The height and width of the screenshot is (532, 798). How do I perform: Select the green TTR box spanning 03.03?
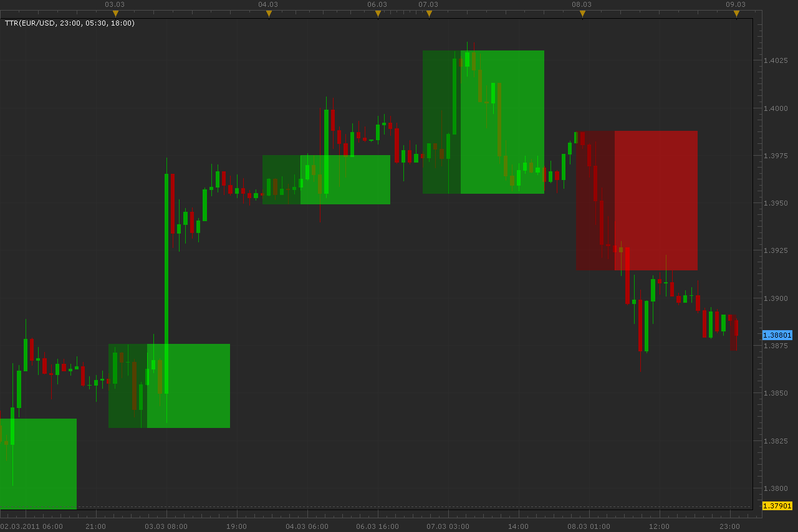tap(169, 386)
